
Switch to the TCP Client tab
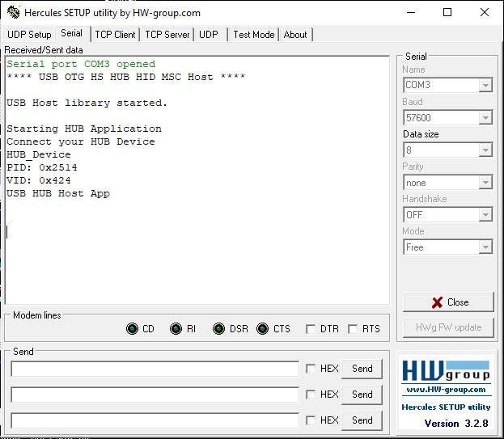(115, 35)
